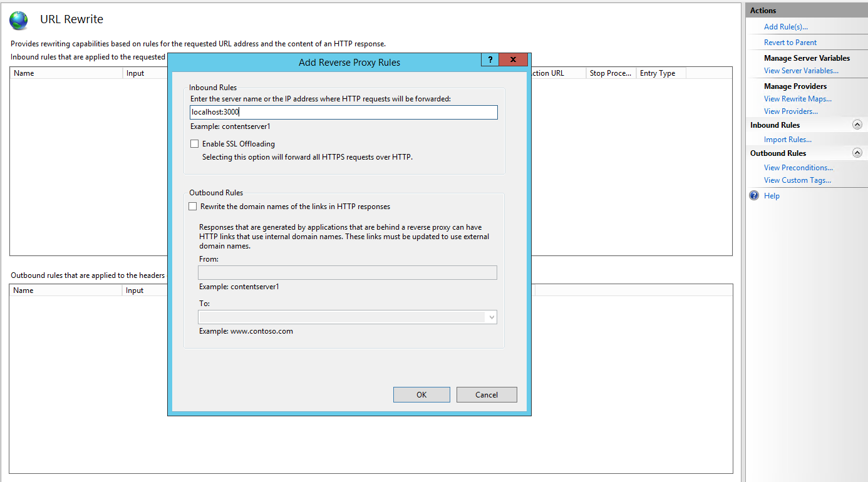Image resolution: width=868 pixels, height=482 pixels.
Task: Open View Preconditions
Action: pyautogui.click(x=798, y=167)
